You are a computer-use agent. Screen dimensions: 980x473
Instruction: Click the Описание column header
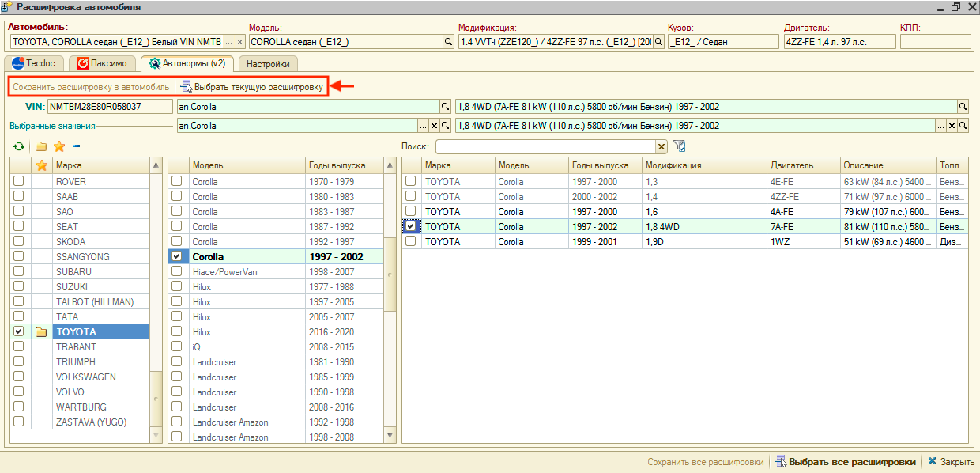(888, 165)
